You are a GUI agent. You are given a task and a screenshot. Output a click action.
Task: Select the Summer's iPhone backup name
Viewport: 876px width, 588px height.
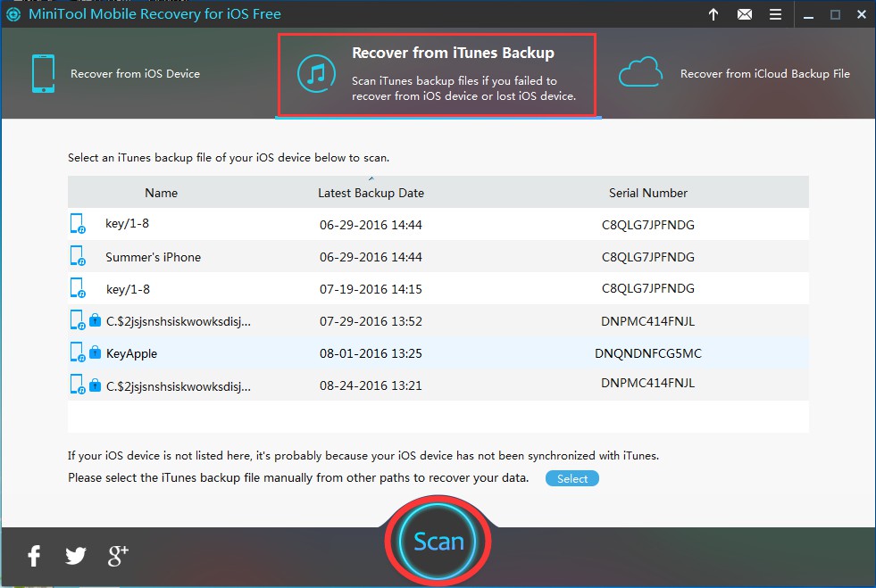[153, 257]
